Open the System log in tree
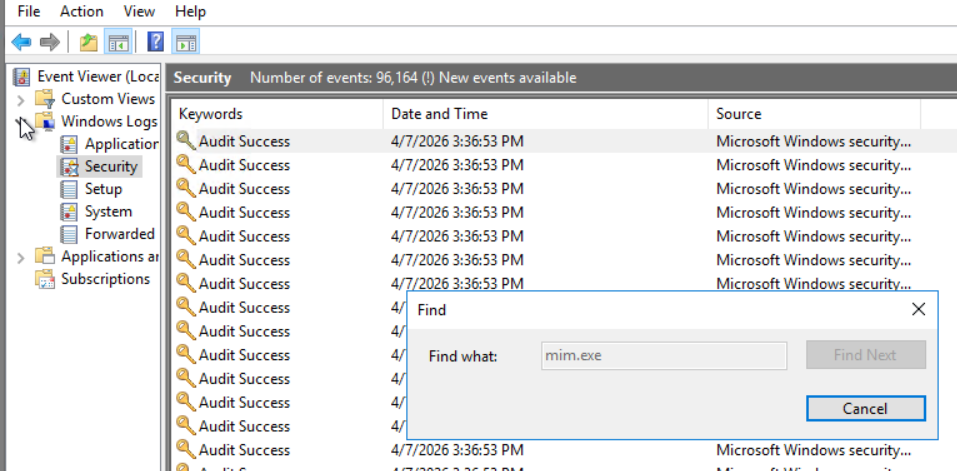 [x=108, y=212]
